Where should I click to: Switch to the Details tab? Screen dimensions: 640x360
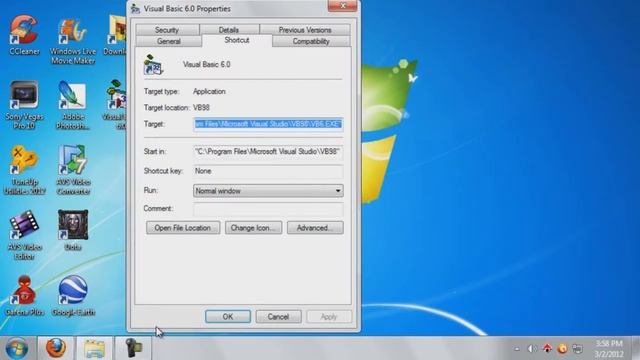tap(229, 30)
